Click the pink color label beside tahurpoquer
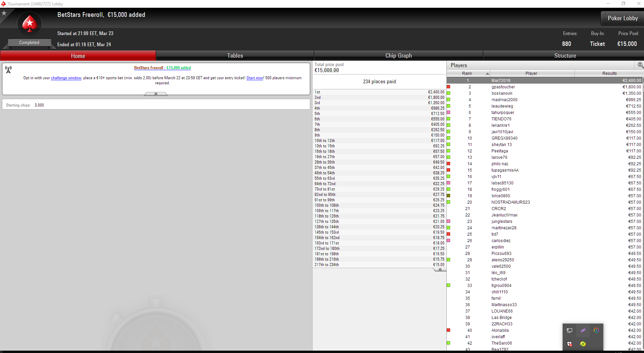The image size is (644, 353). [x=448, y=112]
